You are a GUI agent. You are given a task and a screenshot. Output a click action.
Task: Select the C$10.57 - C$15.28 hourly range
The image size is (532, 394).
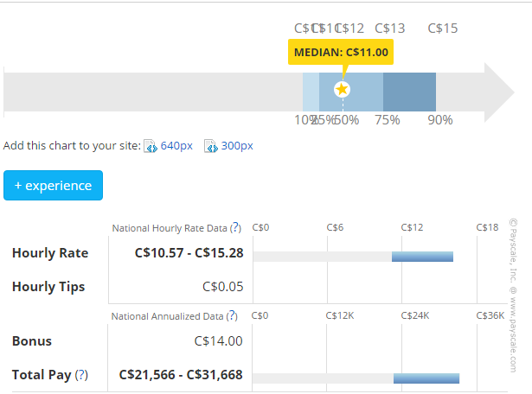189,253
